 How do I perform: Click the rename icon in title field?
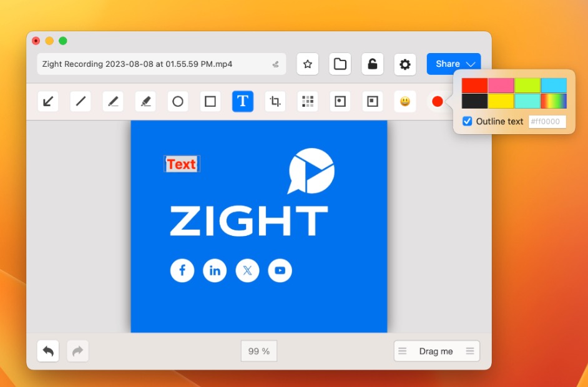[x=276, y=64]
